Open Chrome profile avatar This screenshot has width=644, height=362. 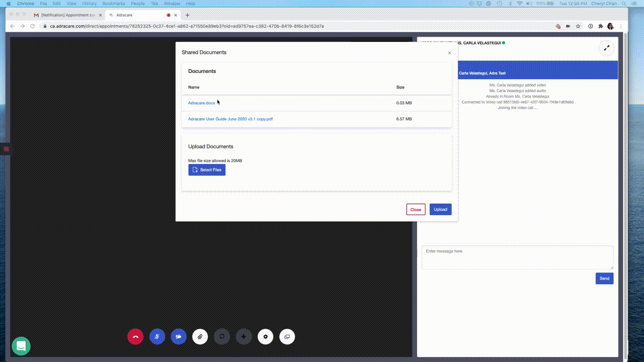610,26
